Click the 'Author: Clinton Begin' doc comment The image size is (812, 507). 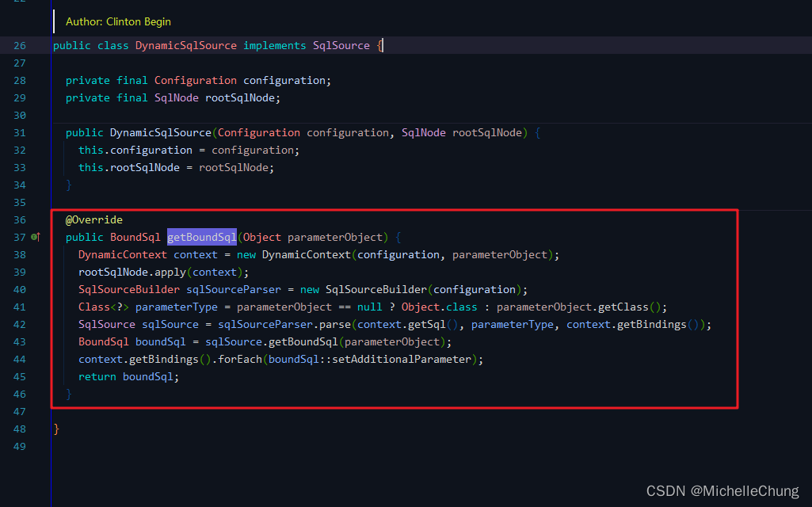[x=118, y=21]
